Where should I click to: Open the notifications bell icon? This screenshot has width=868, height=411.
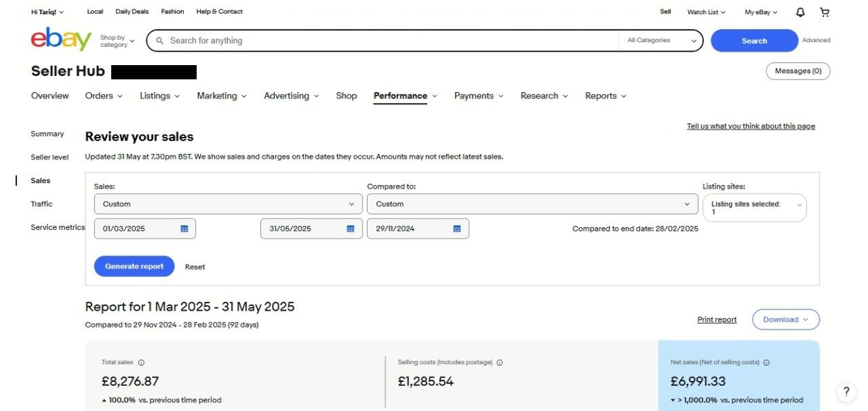coord(801,12)
